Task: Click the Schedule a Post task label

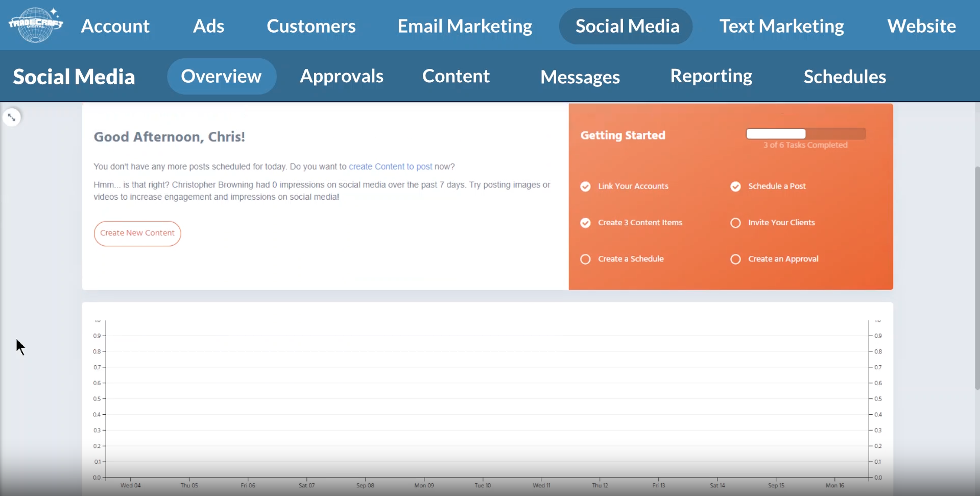Action: (777, 186)
